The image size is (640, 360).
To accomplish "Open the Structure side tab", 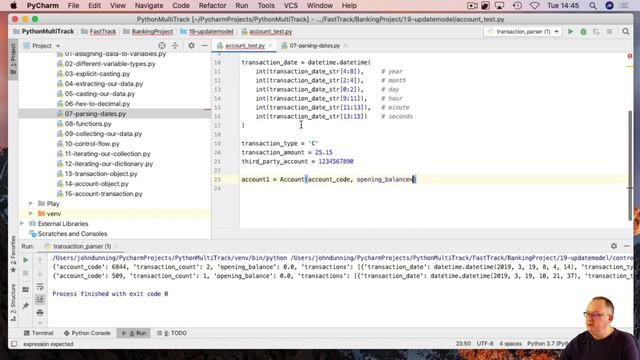I will coord(13,302).
